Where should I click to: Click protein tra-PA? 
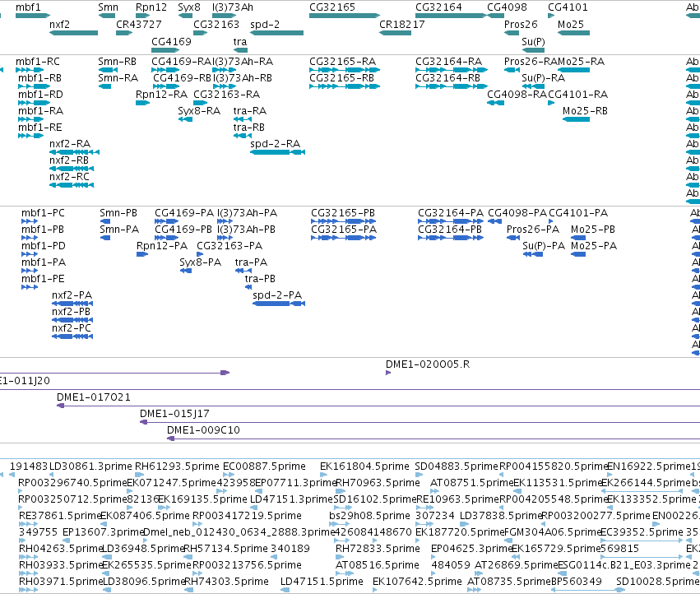[251, 262]
